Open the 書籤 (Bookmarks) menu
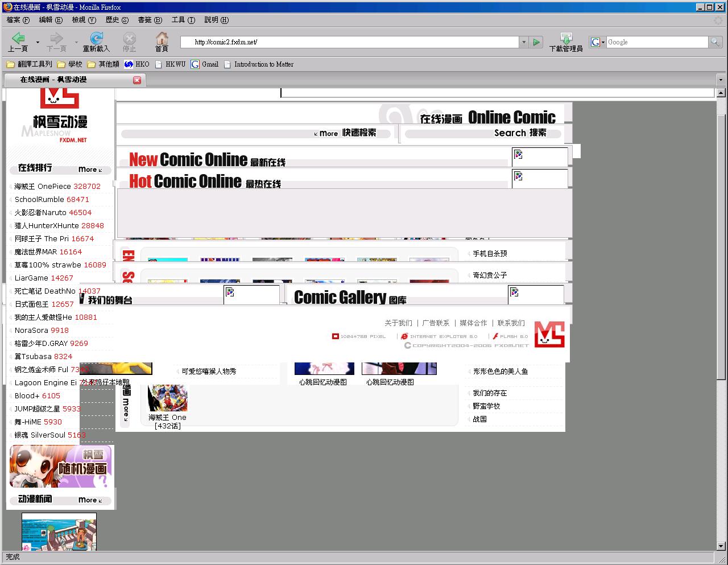Image resolution: width=728 pixels, height=565 pixels. tap(150, 20)
